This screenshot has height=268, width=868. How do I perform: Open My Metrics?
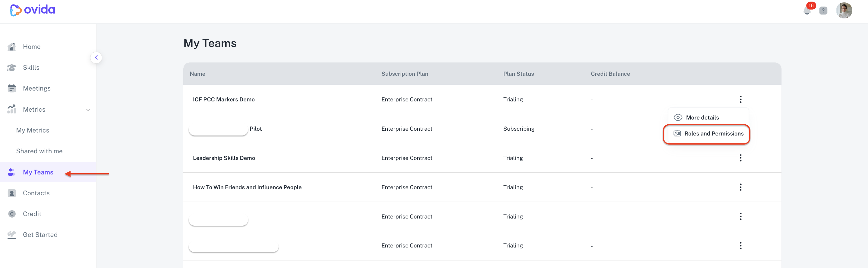pyautogui.click(x=33, y=130)
